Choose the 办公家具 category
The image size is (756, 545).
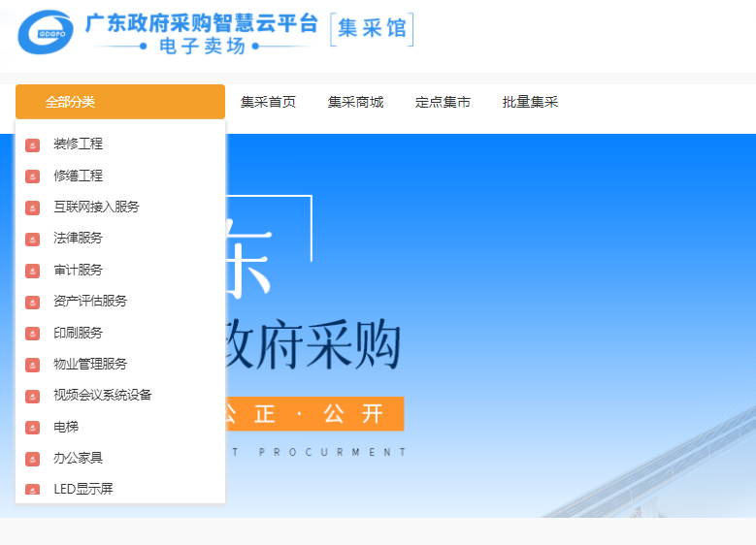[x=78, y=458]
